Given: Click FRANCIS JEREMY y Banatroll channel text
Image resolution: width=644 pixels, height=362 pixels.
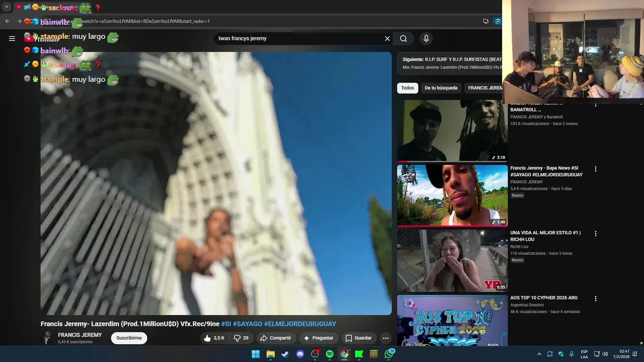Looking at the screenshot, I should point(536,117).
